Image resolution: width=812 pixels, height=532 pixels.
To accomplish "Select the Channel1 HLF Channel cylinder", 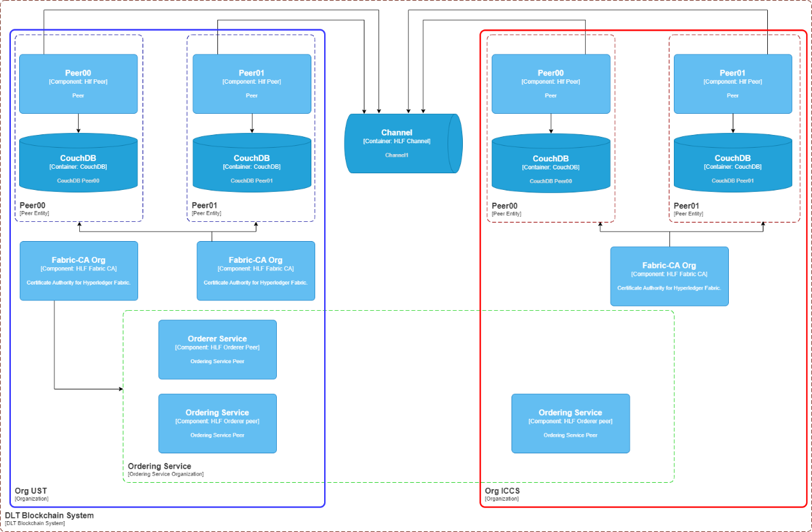I will tap(403, 143).
